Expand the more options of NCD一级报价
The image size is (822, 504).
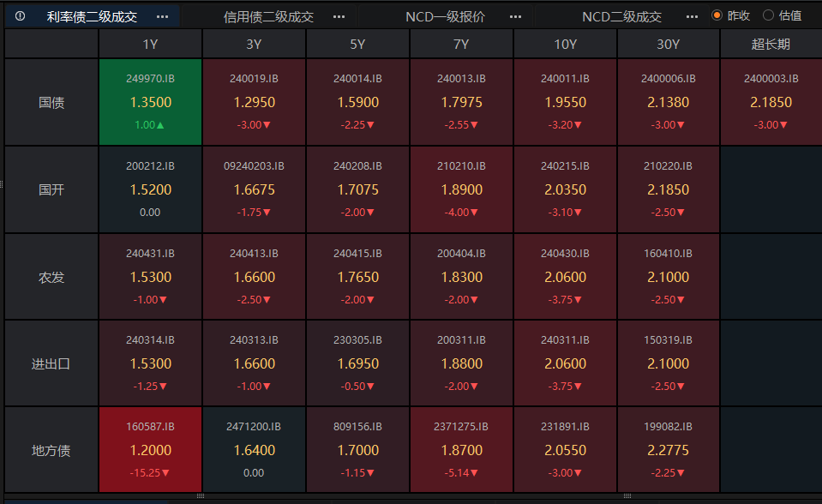coord(515,16)
